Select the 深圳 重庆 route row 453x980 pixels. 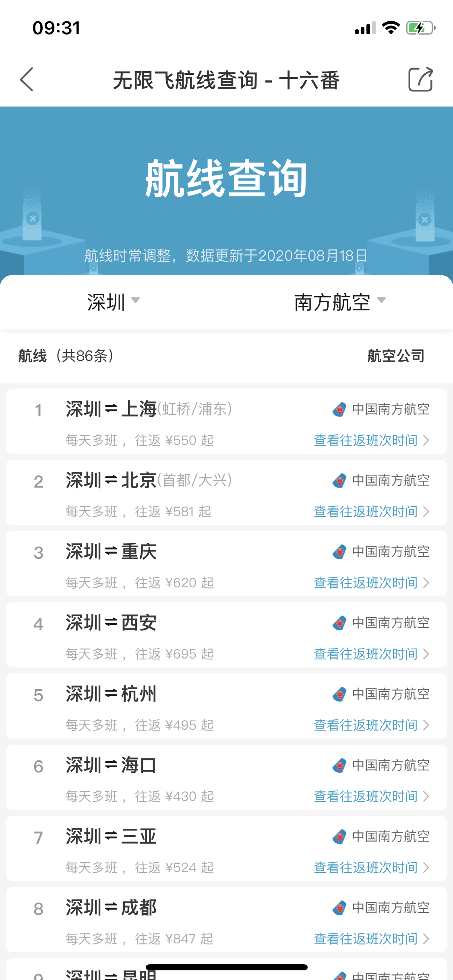point(226,564)
